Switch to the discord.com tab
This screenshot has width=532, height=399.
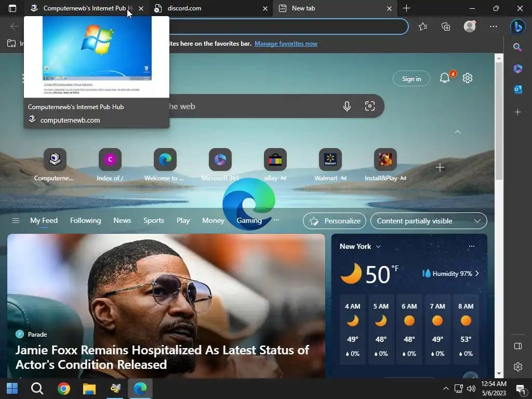pos(210,8)
